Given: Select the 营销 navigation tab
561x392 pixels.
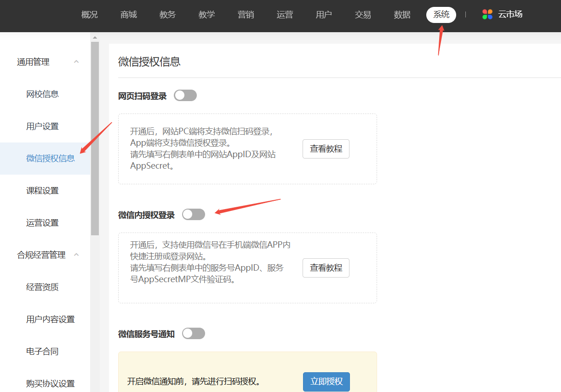Looking at the screenshot, I should [x=246, y=15].
